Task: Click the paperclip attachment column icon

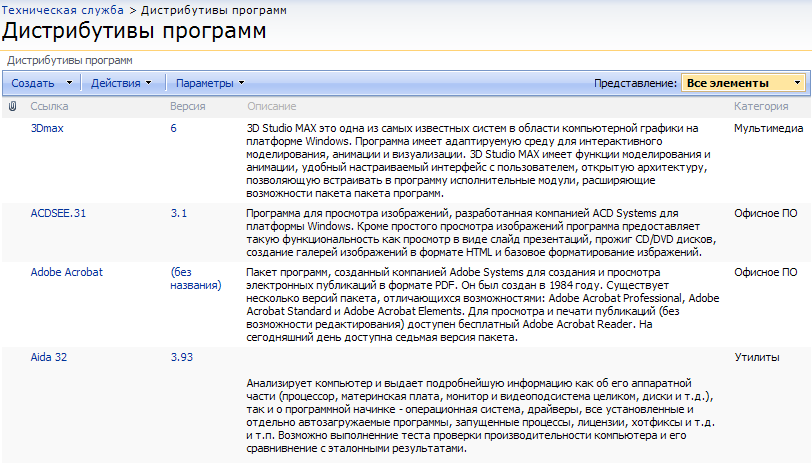Action: pos(13,106)
